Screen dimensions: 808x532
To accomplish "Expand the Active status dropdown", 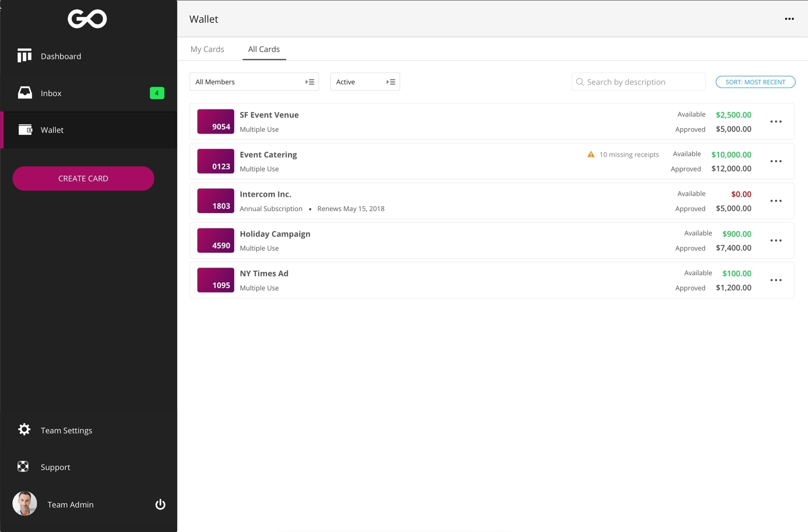I will click(365, 82).
